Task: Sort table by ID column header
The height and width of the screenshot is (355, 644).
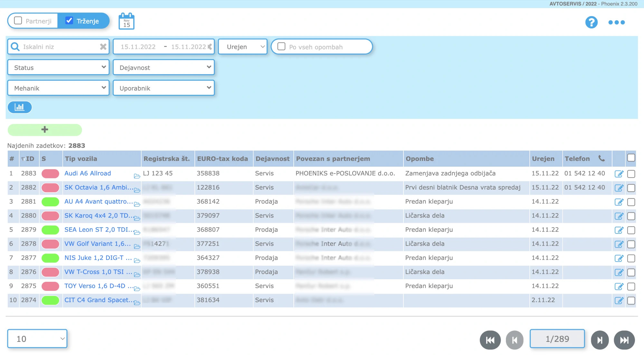Action: (x=29, y=159)
